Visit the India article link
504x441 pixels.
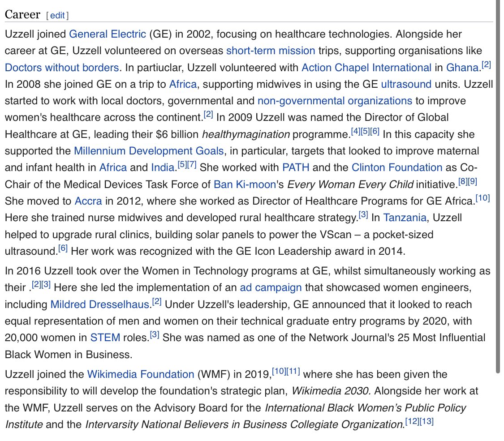pyautogui.click(x=163, y=167)
